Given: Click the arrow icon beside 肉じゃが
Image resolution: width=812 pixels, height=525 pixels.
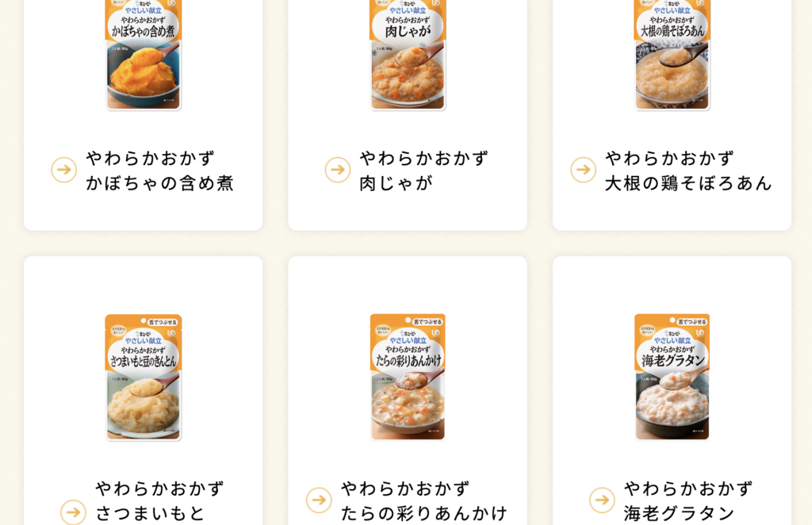Looking at the screenshot, I should tap(338, 170).
